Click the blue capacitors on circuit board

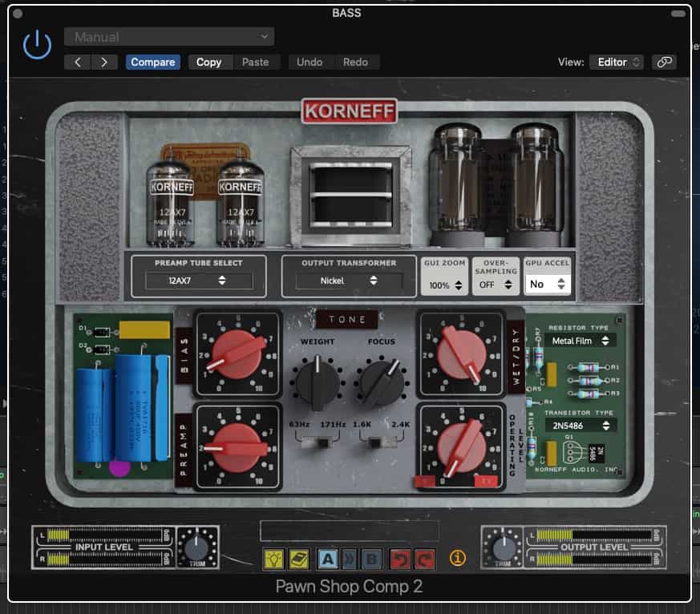coord(123,408)
